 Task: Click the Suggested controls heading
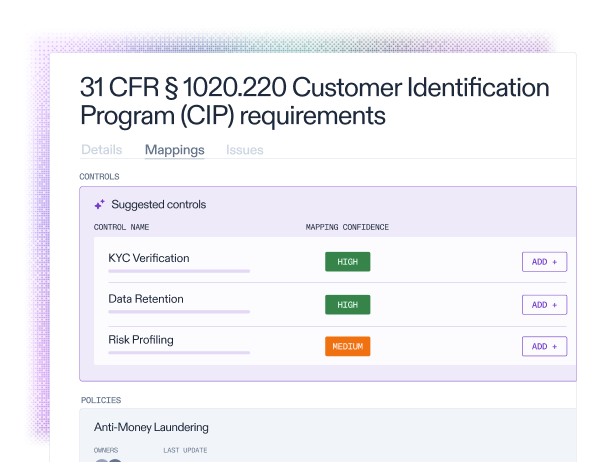coord(159,204)
